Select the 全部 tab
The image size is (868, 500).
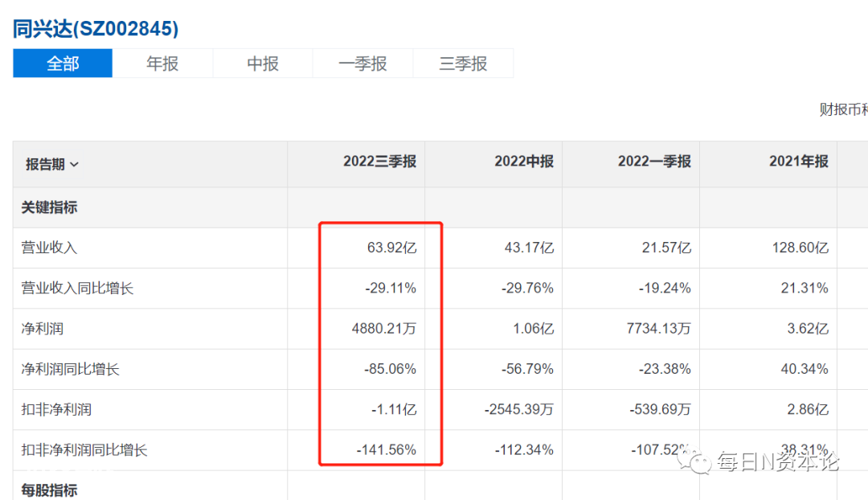click(63, 64)
